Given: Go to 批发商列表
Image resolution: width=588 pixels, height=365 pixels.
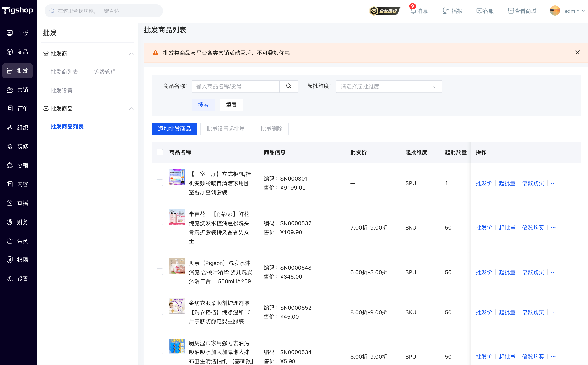Looking at the screenshot, I should coord(64,72).
